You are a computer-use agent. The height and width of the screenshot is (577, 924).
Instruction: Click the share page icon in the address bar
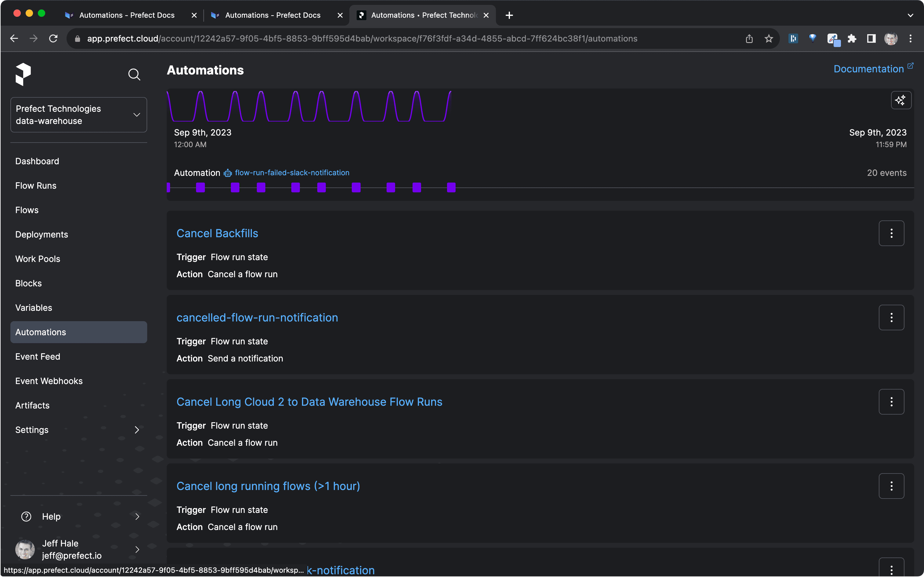[749, 38]
